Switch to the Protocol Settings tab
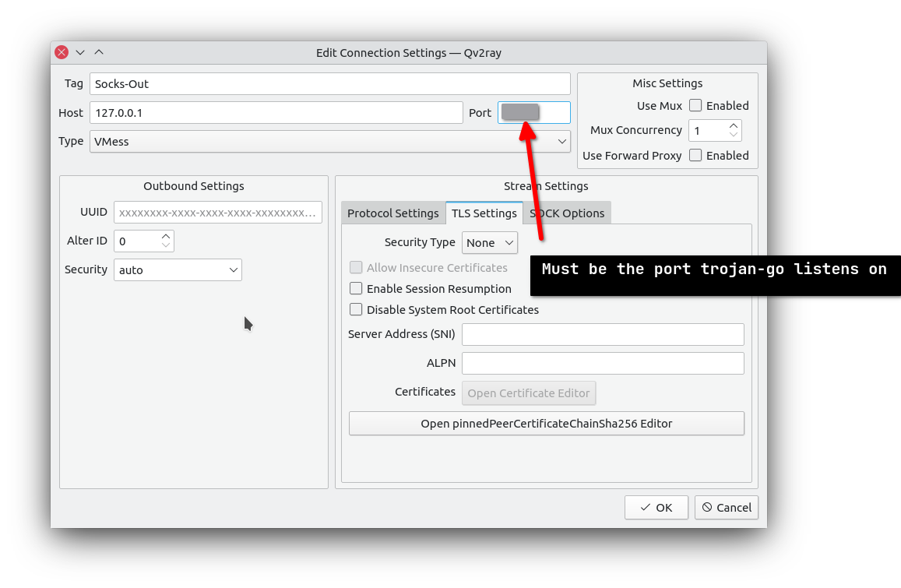Screen dimensions: 901x588 [392, 213]
